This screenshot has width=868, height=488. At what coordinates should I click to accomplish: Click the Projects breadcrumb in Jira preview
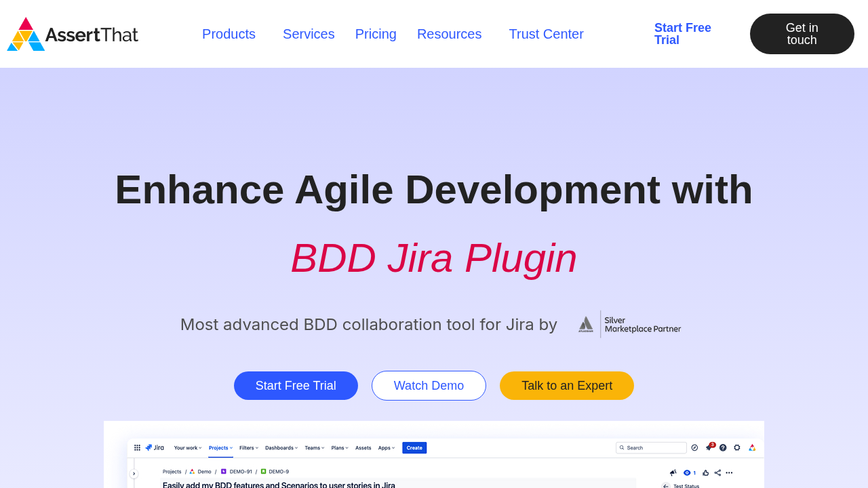coord(172,472)
